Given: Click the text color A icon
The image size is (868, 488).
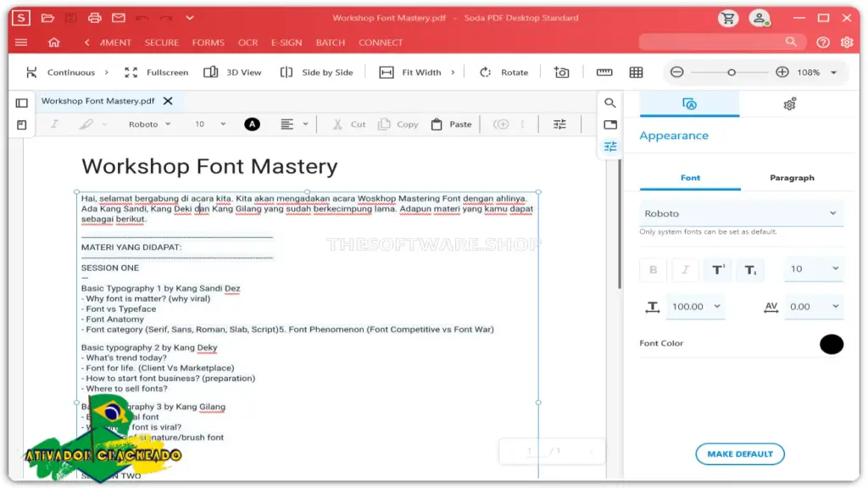Looking at the screenshot, I should 252,125.
